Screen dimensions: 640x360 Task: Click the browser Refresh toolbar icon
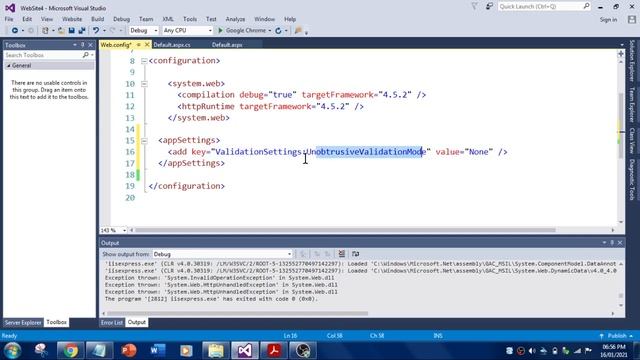(x=278, y=31)
